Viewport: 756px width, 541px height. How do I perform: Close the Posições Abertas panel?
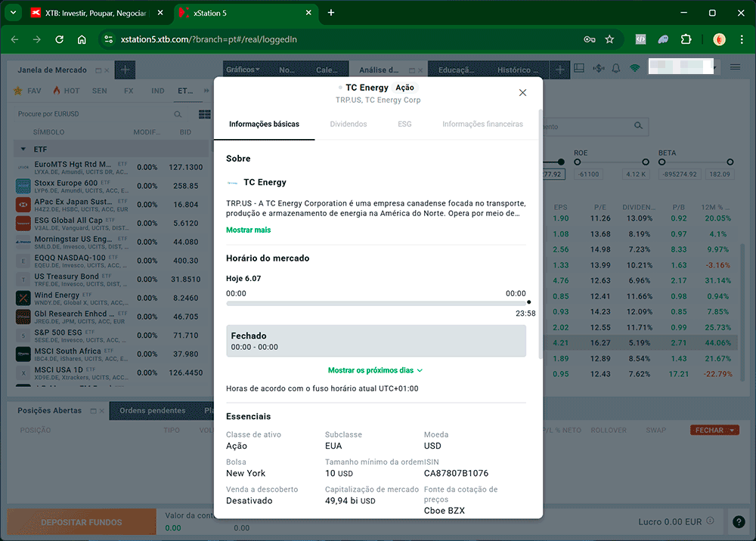[x=101, y=411]
